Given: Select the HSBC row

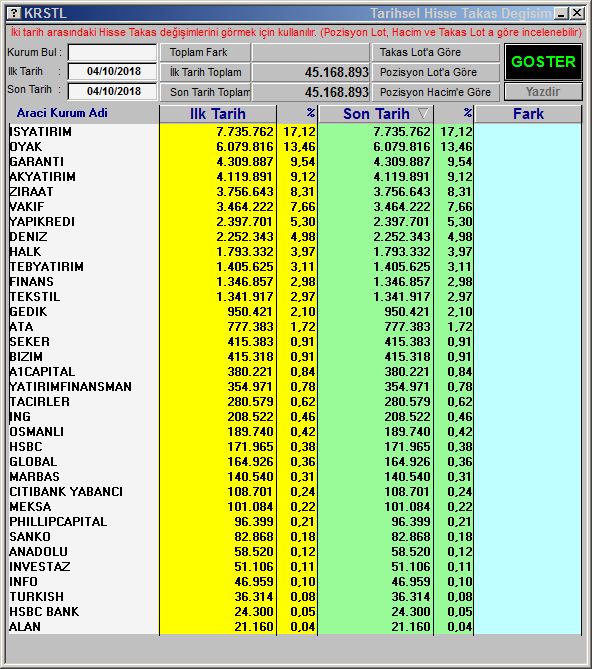Looking at the screenshot, I should click(x=295, y=447).
